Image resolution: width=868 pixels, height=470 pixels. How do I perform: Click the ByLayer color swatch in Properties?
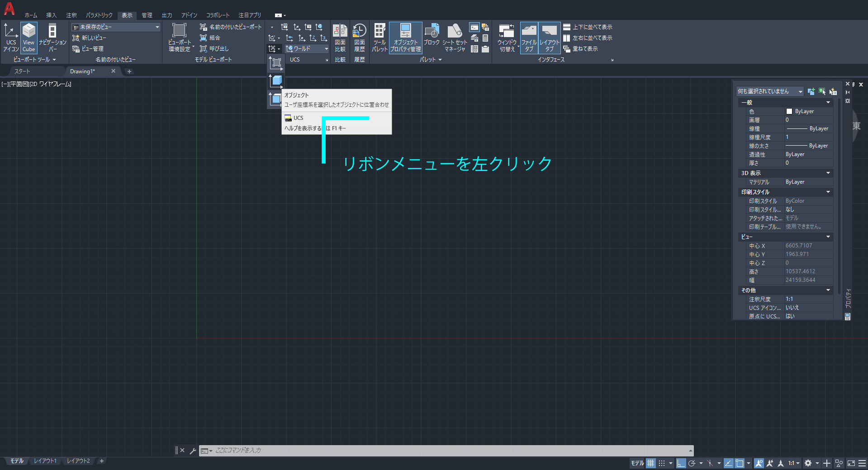(789, 111)
